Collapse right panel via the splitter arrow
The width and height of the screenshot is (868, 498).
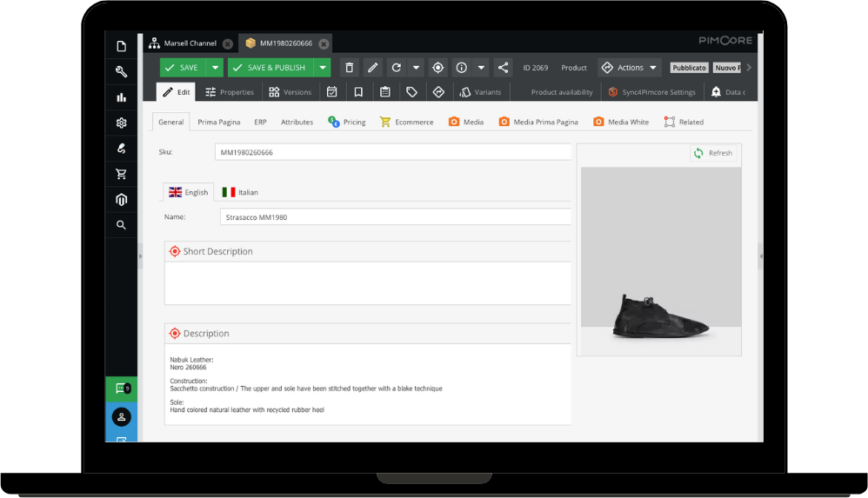(761, 256)
